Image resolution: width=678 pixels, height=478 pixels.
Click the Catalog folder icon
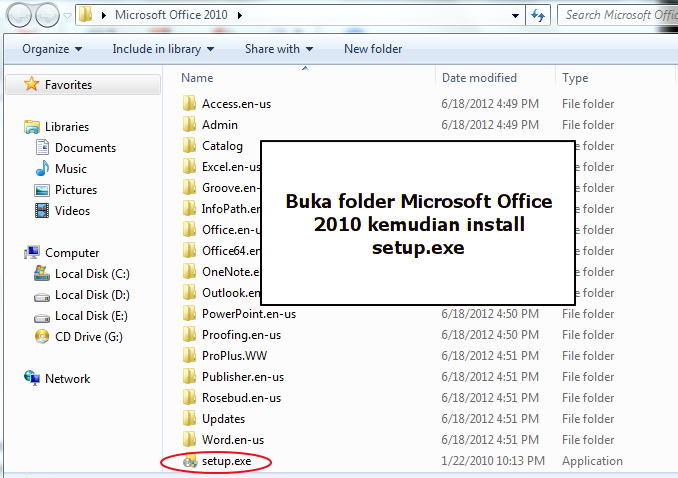pos(189,145)
